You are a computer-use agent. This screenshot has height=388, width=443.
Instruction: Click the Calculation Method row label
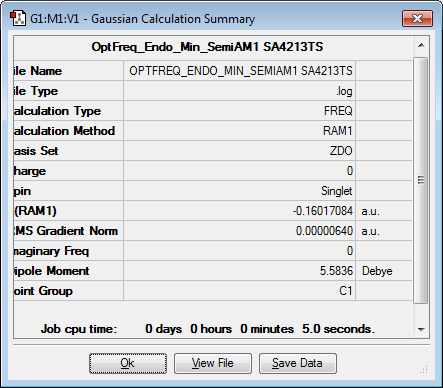pos(64,131)
